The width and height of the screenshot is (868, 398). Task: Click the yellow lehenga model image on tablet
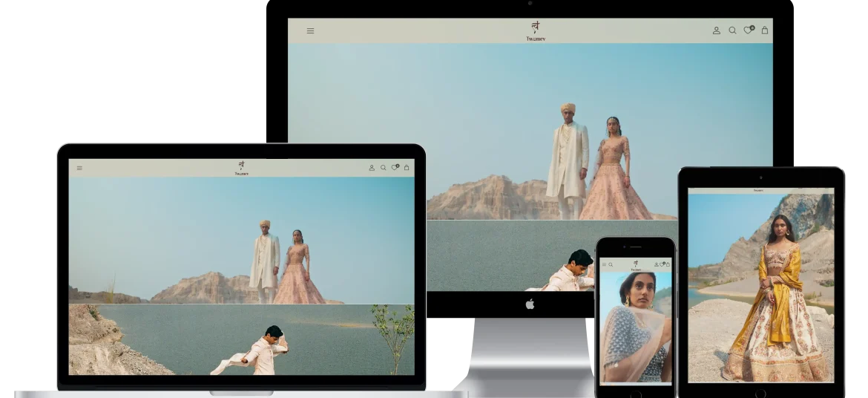click(760, 288)
